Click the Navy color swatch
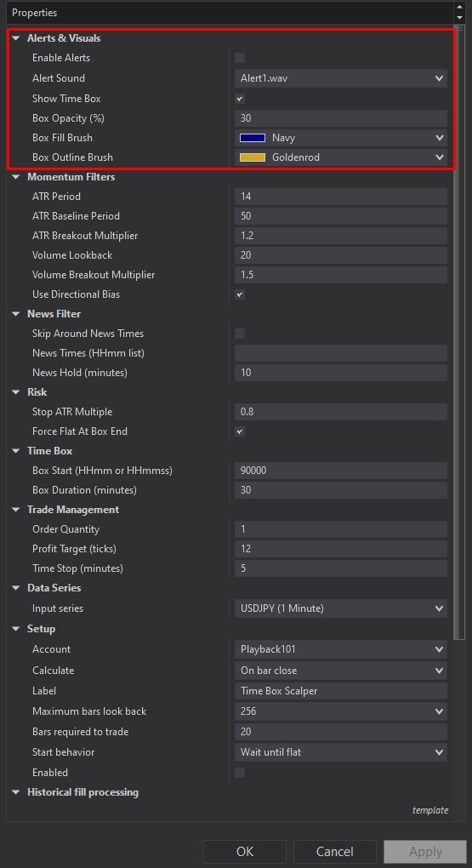Viewport: 472px width, 868px height. [x=253, y=138]
